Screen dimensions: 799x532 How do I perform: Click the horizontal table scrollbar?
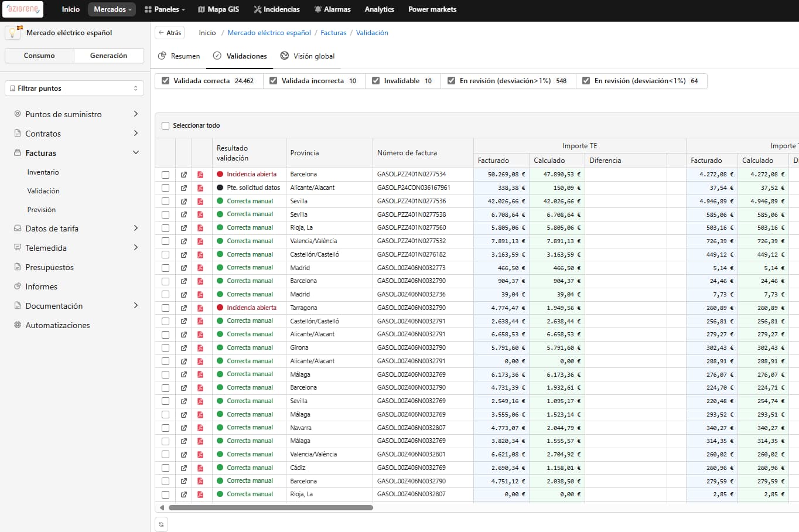pyautogui.click(x=271, y=508)
